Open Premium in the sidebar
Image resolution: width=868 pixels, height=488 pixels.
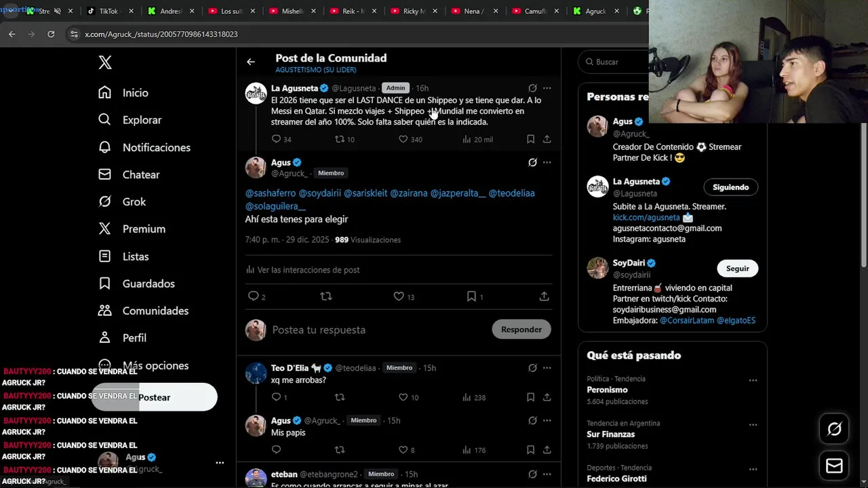pos(132,228)
